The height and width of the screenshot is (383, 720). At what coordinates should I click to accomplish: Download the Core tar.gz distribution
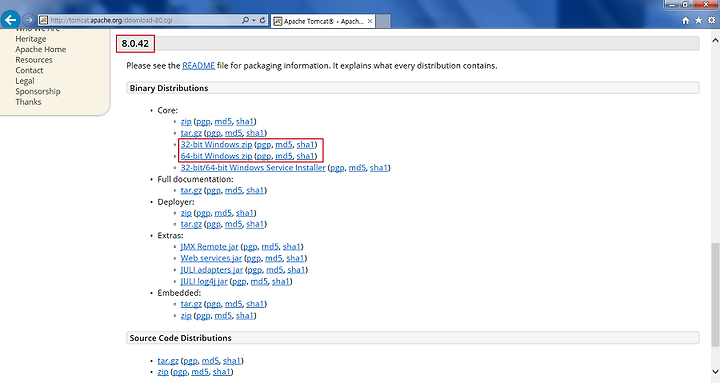click(x=191, y=133)
